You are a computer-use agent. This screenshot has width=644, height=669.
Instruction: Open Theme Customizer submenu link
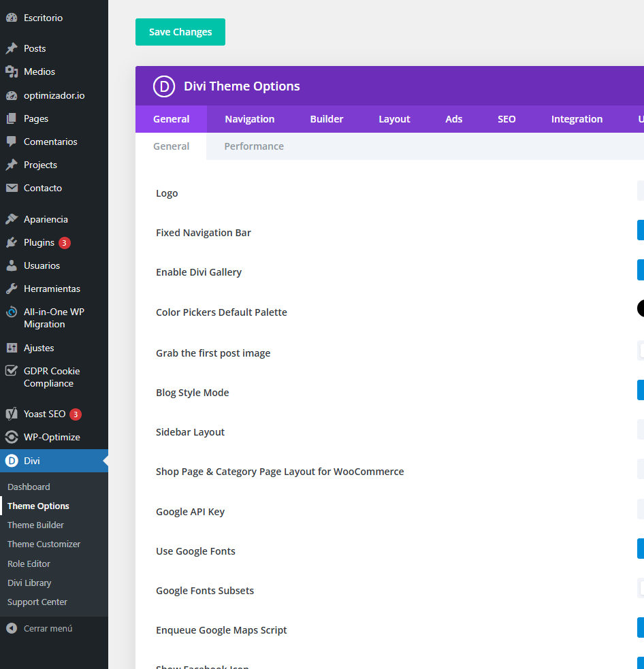(44, 544)
